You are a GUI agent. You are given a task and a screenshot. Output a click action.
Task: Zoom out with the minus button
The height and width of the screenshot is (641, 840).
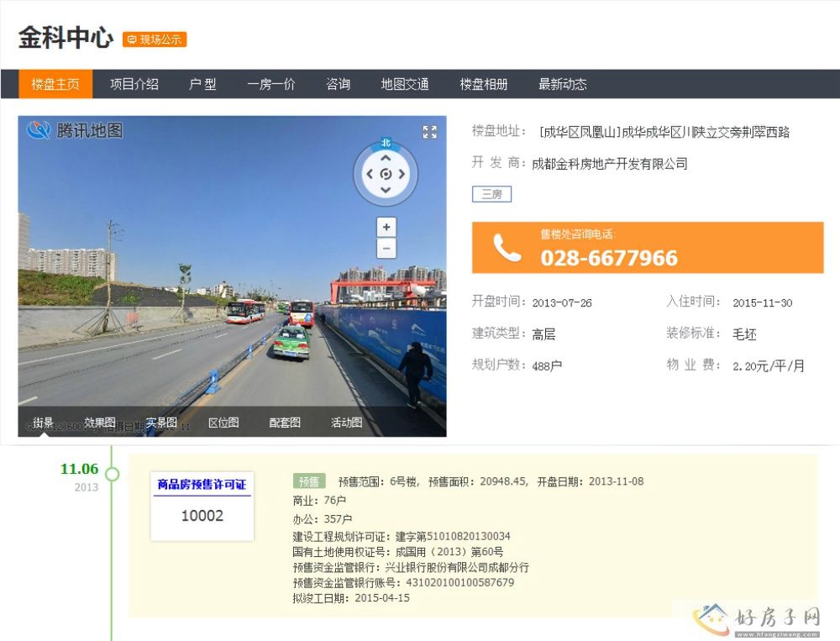tap(386, 248)
